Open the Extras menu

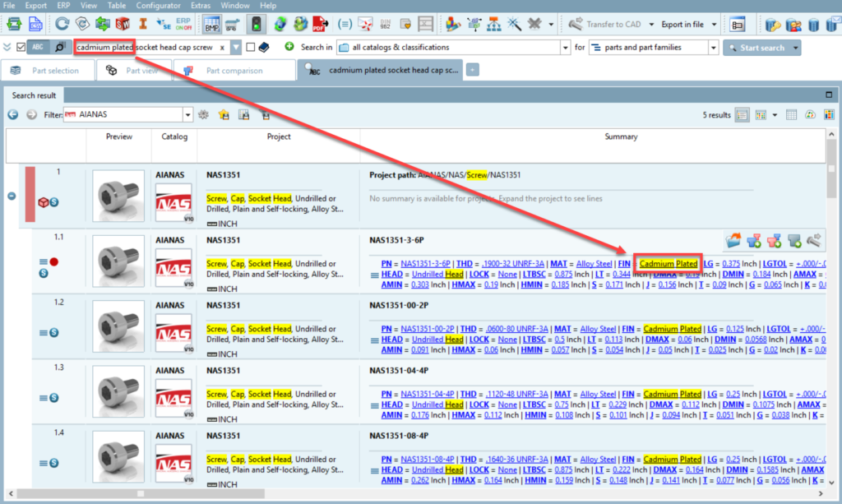point(201,6)
